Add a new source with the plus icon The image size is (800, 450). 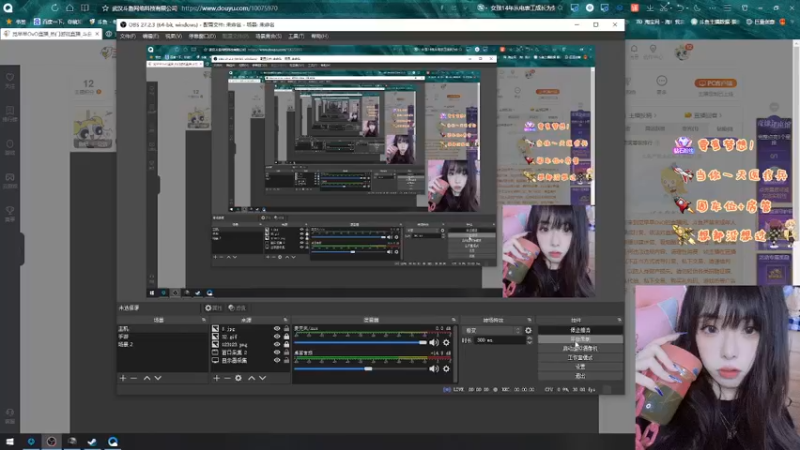(216, 378)
